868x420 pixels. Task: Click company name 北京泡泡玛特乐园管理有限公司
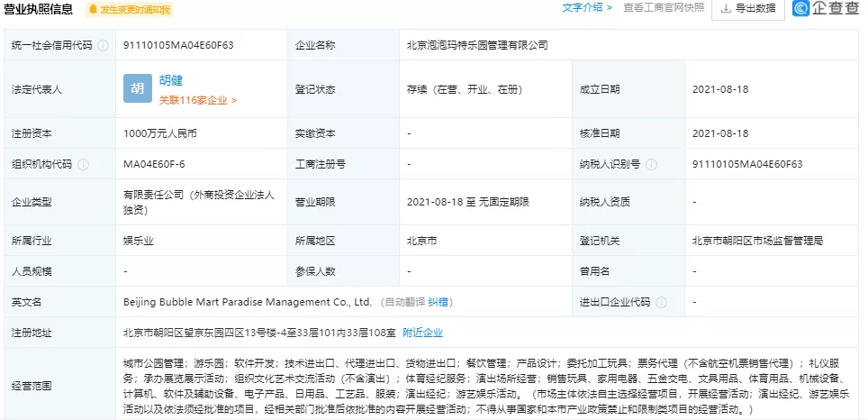pos(477,45)
